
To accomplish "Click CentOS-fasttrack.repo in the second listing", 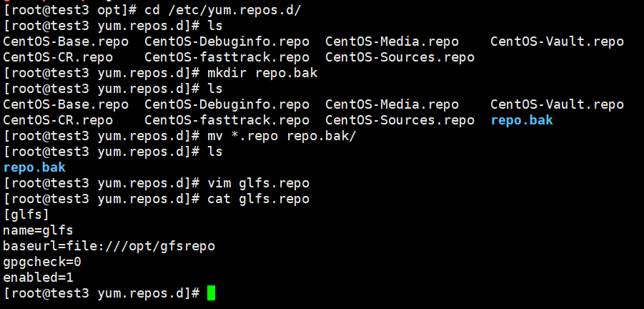I will 227,120.
